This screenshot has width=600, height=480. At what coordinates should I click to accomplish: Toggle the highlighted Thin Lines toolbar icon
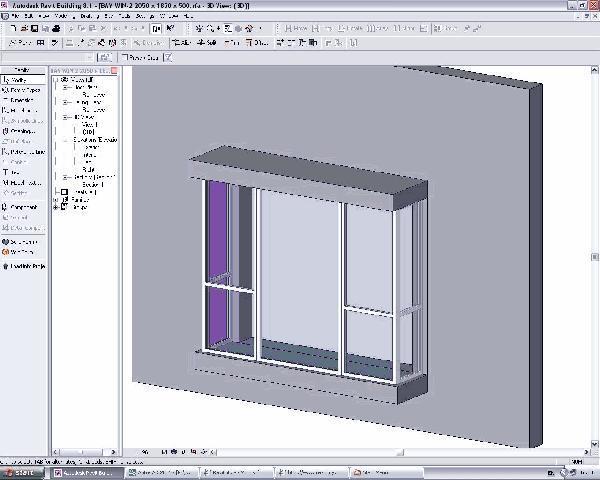click(x=157, y=29)
